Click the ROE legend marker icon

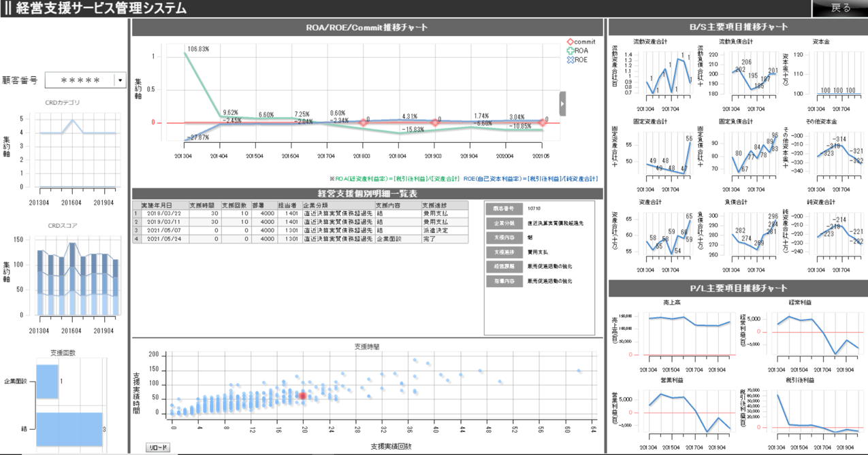pos(570,60)
